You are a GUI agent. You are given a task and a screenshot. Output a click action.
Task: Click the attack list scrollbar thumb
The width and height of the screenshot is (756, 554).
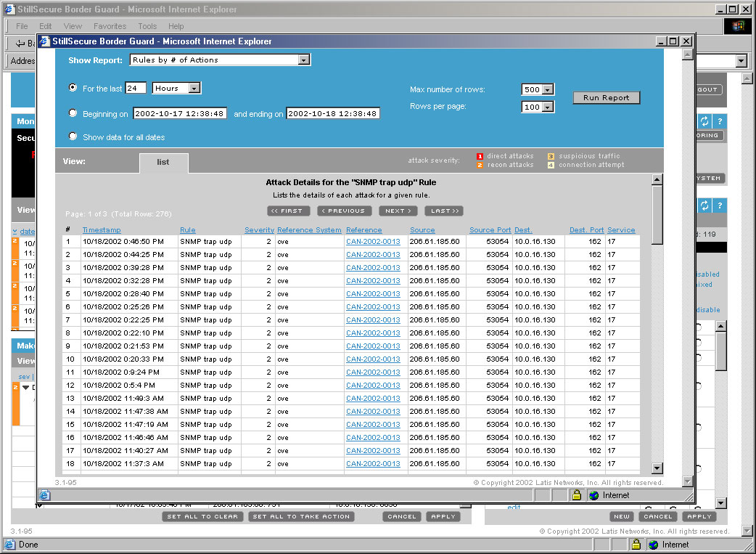click(657, 215)
